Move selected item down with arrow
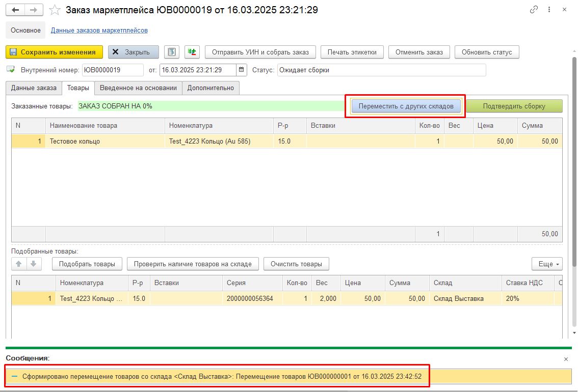Screen dimensions: 578x392 coord(34,264)
